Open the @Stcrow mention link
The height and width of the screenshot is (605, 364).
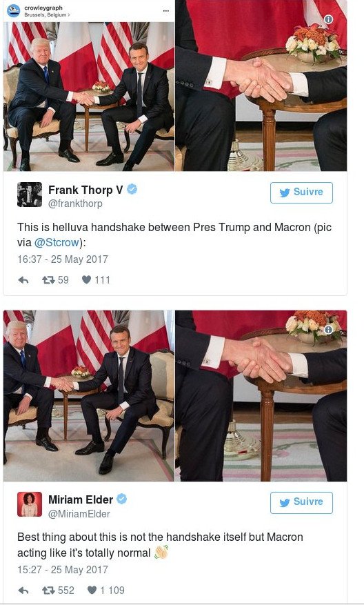click(57, 243)
